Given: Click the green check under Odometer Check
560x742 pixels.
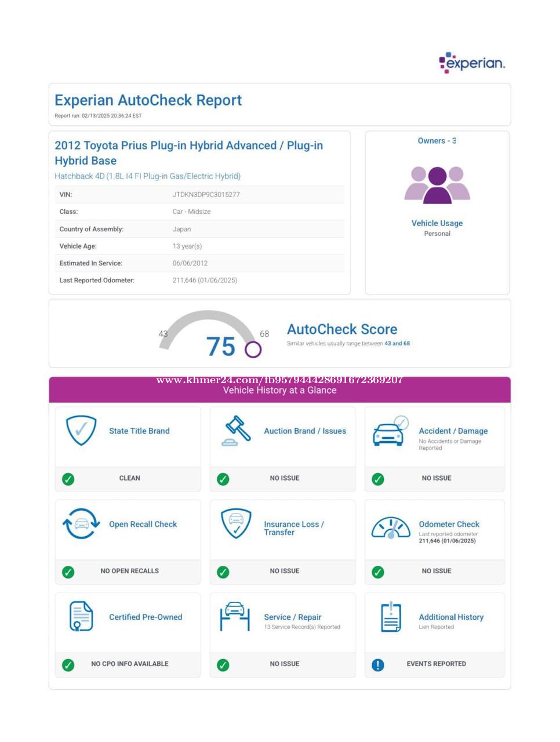Looking at the screenshot, I should [x=378, y=572].
